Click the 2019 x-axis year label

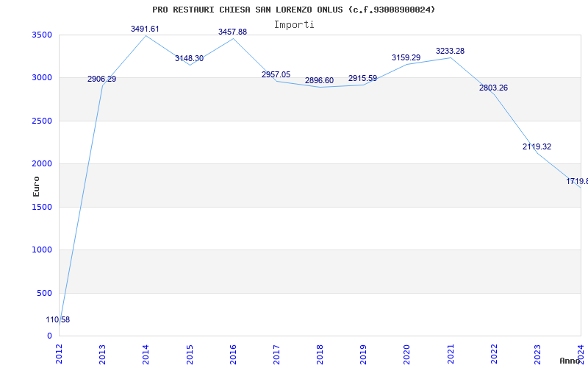coord(363,354)
